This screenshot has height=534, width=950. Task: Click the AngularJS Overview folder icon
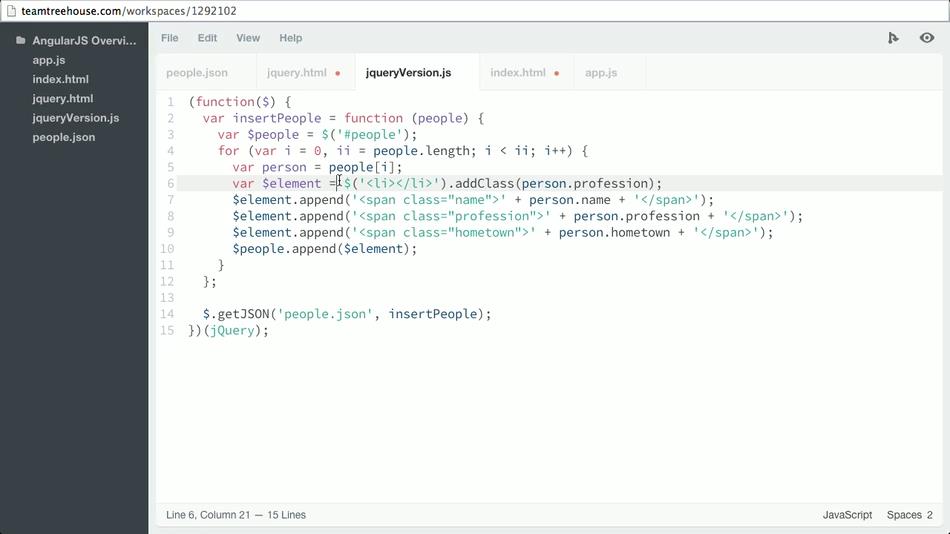pos(21,41)
